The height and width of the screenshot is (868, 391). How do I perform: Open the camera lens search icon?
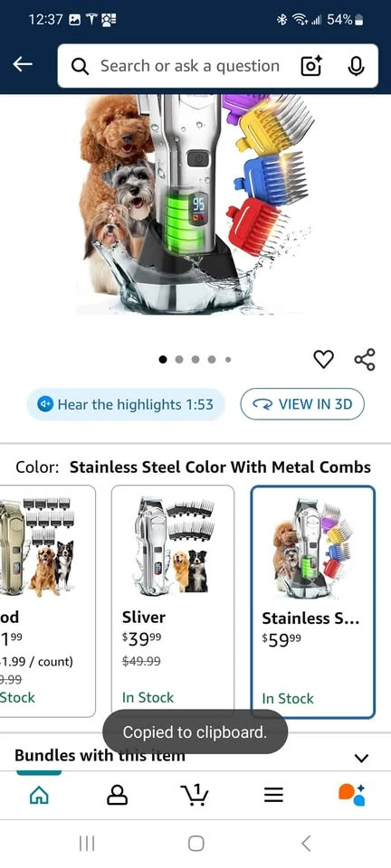click(311, 66)
